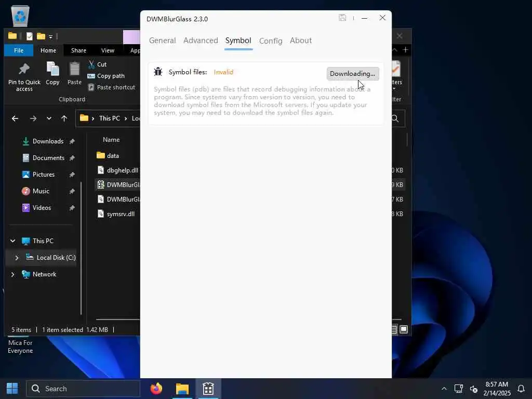This screenshot has width=532, height=399.
Task: Open Downloads in the navigation pane
Action: point(48,141)
